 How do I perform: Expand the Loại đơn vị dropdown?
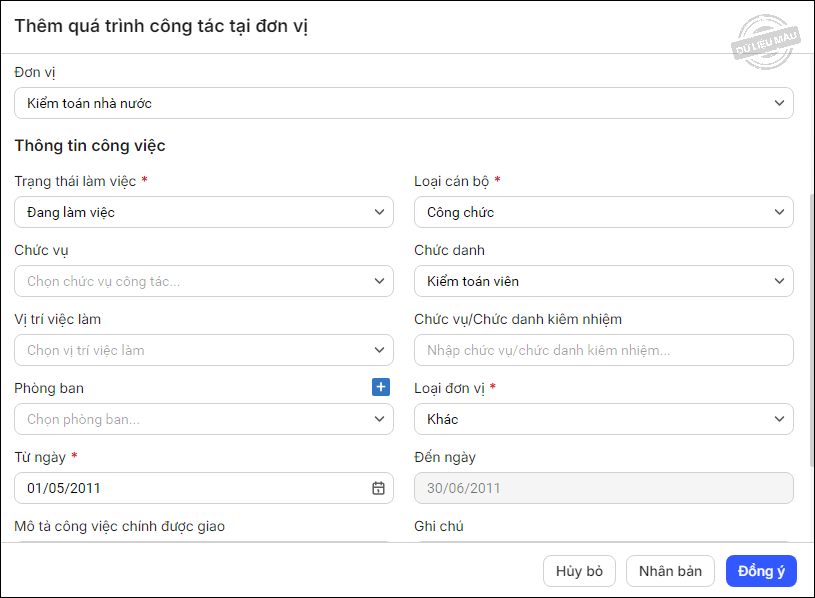tap(603, 419)
